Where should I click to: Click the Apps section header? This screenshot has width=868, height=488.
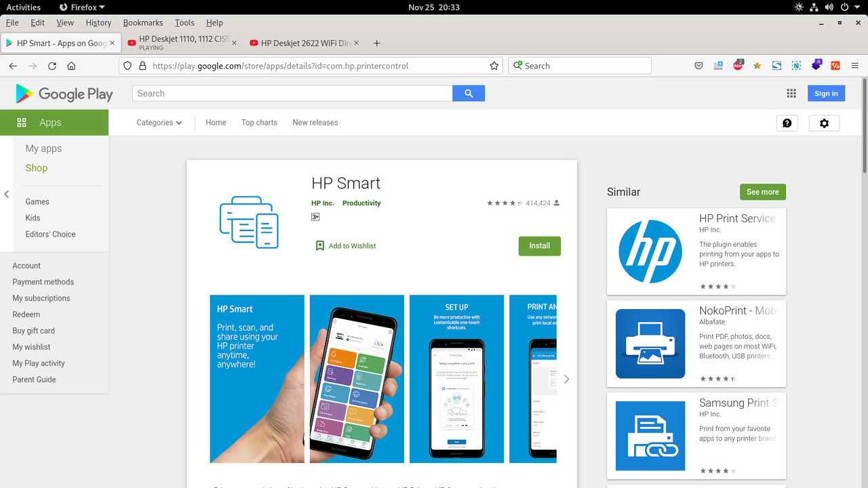click(x=54, y=123)
